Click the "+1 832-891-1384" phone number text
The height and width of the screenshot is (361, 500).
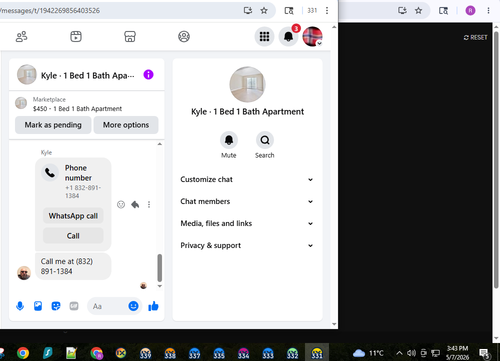pos(83,192)
